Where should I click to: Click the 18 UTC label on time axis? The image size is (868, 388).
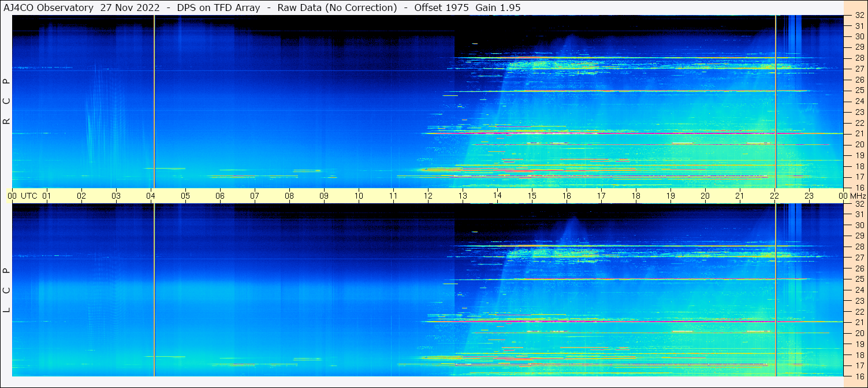[636, 196]
